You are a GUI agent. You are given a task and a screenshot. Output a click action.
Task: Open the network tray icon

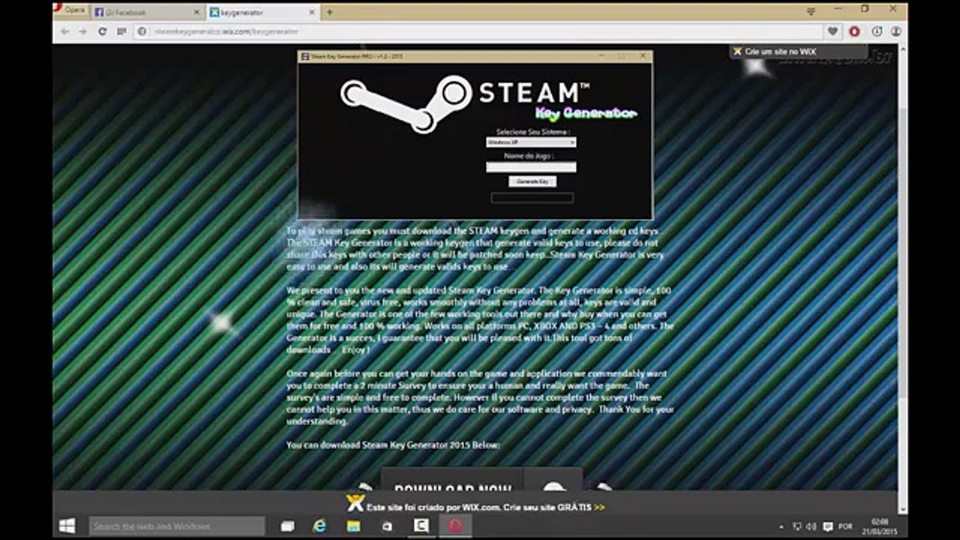point(797,527)
